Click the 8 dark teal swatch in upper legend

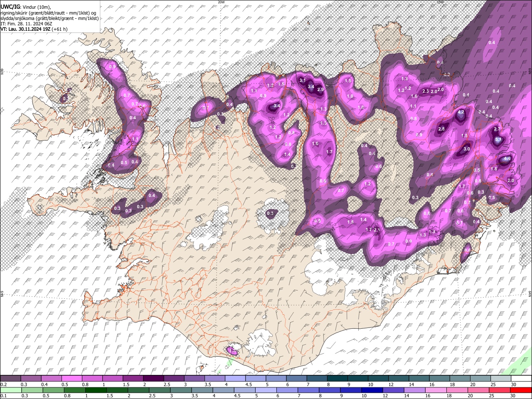pyautogui.click(x=337, y=379)
